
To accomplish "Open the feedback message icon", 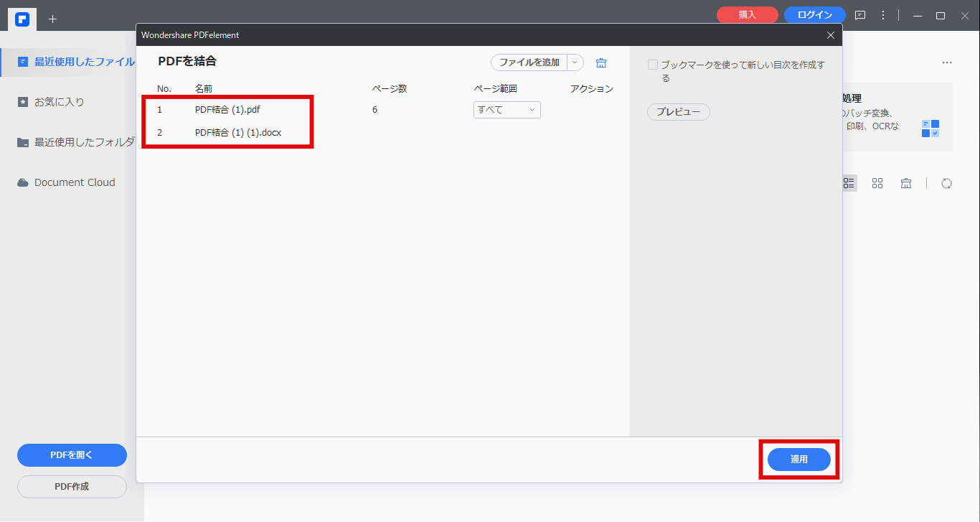I will click(860, 15).
